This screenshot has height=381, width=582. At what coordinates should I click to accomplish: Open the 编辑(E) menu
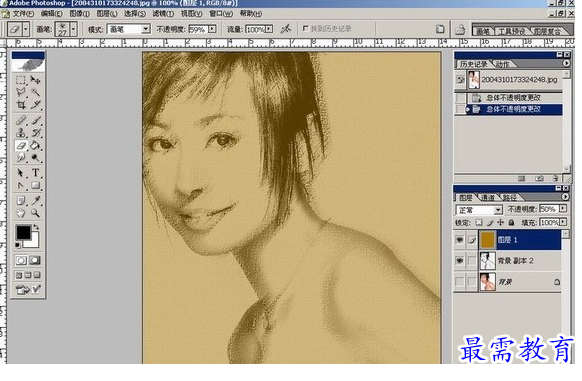(52, 14)
